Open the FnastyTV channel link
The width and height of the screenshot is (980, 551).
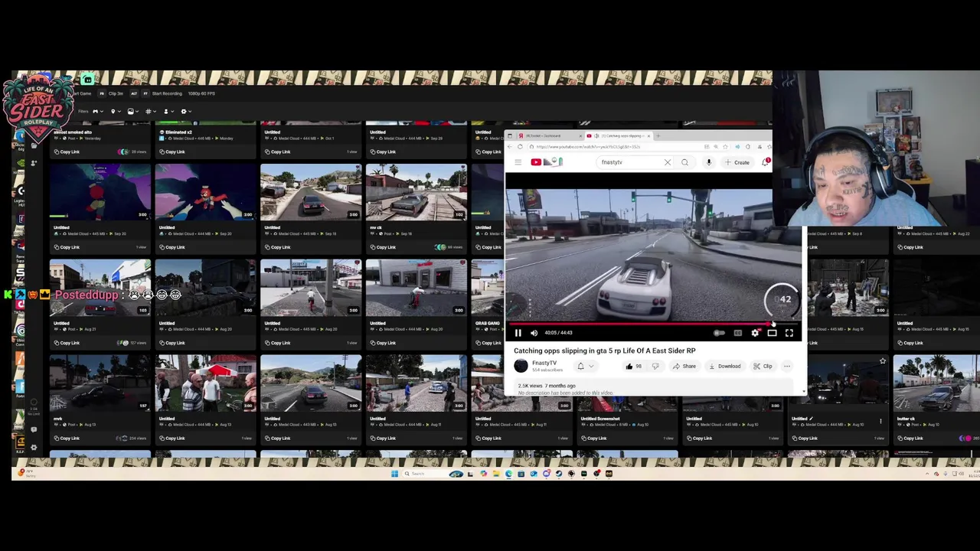[x=544, y=364]
